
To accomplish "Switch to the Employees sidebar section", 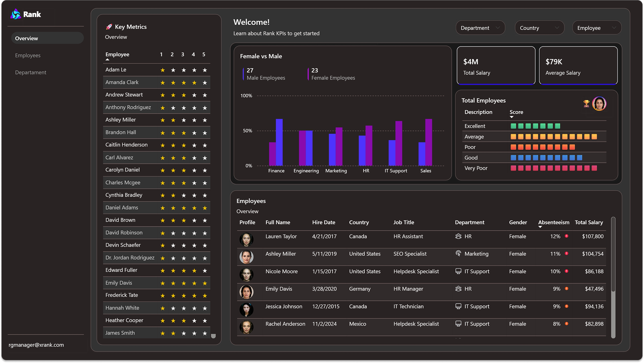I will [x=28, y=55].
